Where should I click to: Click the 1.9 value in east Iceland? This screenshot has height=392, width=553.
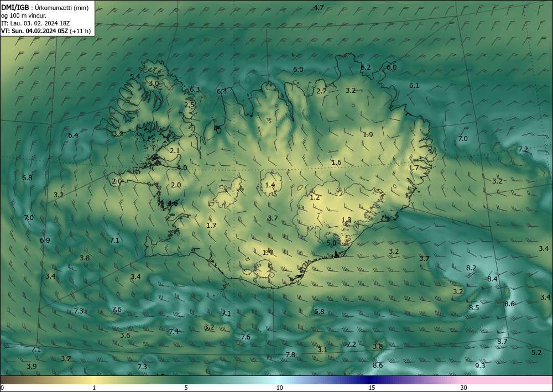(x=368, y=135)
